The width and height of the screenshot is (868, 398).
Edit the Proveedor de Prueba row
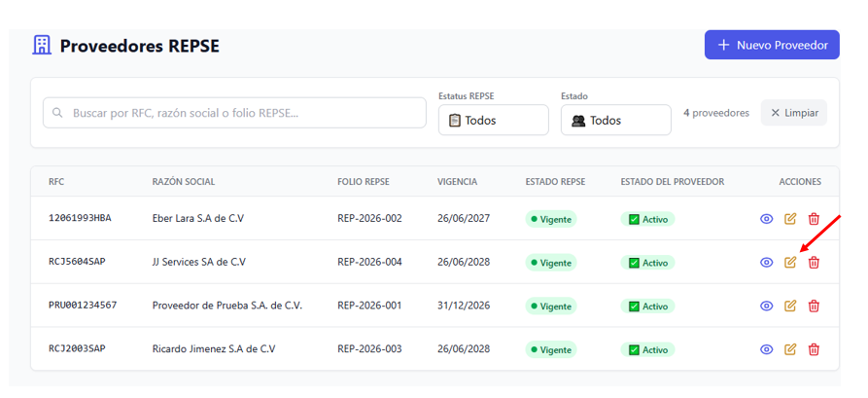click(790, 306)
